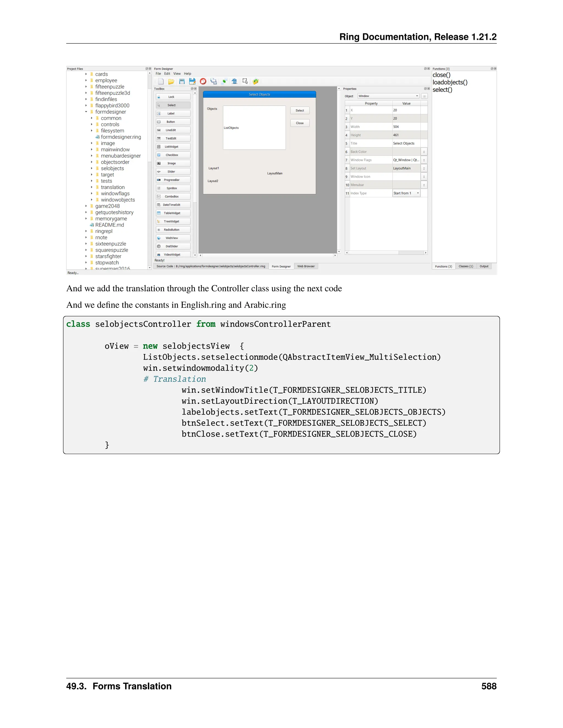The width and height of the screenshot is (563, 728).
Task: Open the Index Type Start from 1 dropdown
Action: [406, 193]
